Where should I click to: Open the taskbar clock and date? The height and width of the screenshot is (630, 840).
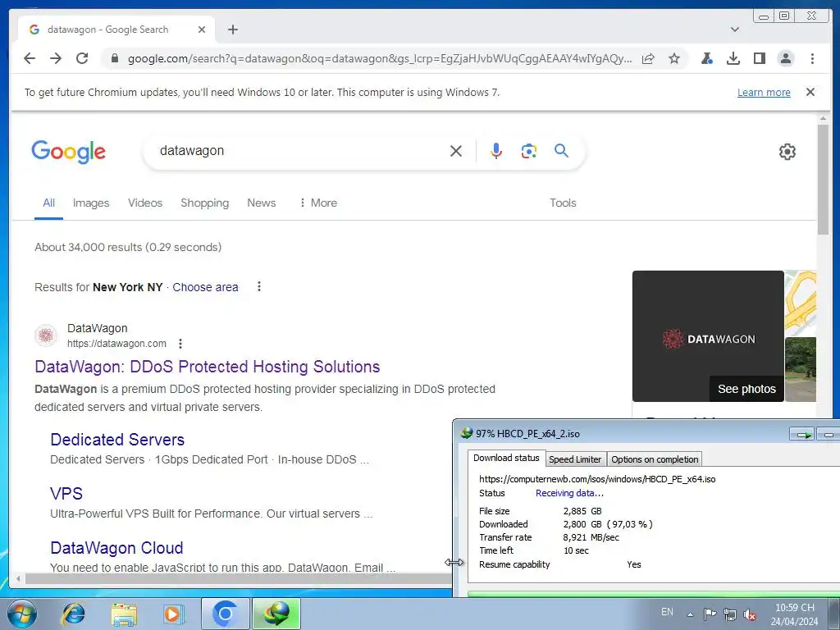pos(794,614)
